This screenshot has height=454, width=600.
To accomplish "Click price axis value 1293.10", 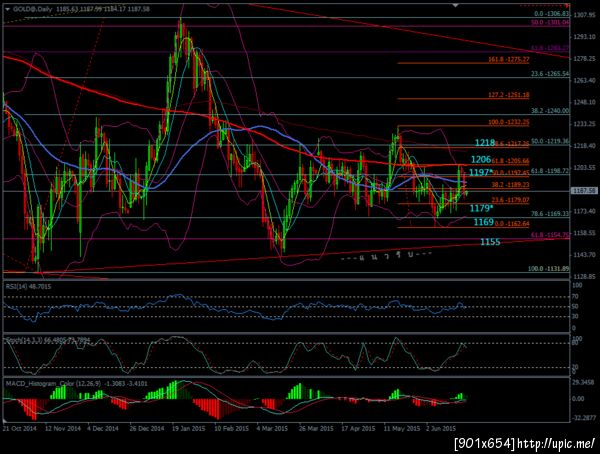I will click(x=584, y=37).
